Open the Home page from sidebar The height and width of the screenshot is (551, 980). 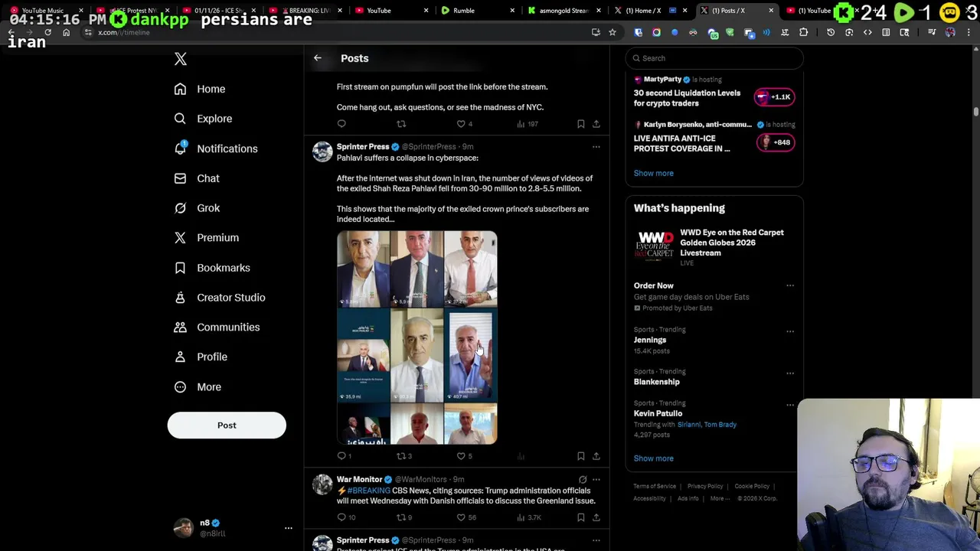tap(200, 89)
